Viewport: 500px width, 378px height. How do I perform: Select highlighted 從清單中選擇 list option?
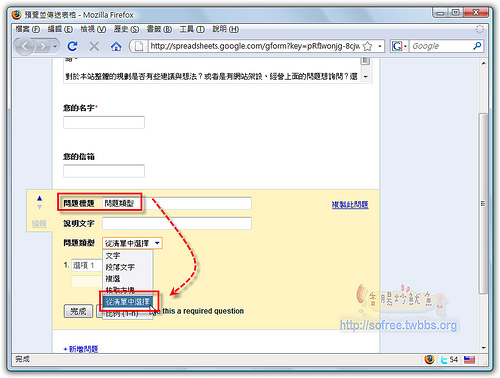[128, 302]
